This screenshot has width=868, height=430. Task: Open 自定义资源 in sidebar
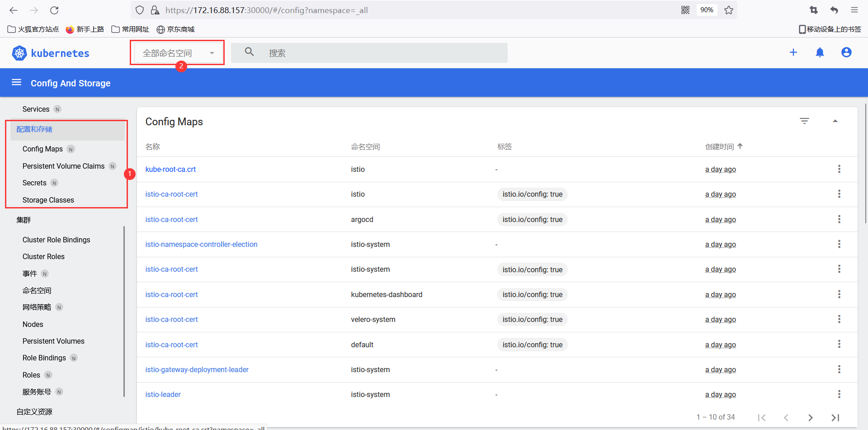pyautogui.click(x=34, y=411)
